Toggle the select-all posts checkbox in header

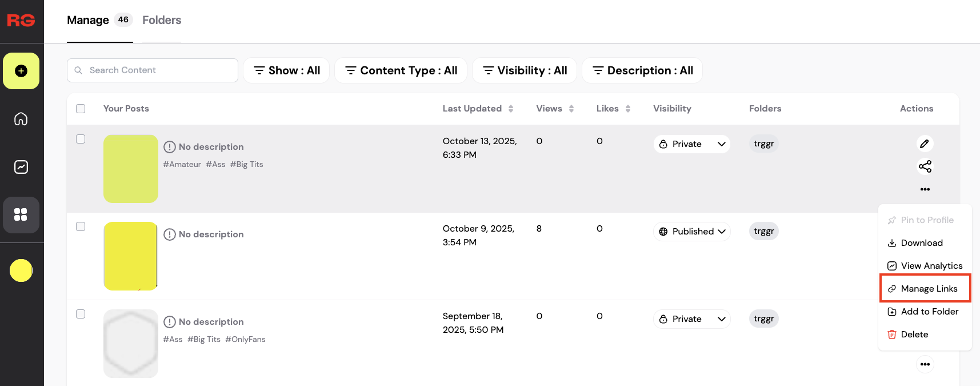pyautogui.click(x=81, y=109)
